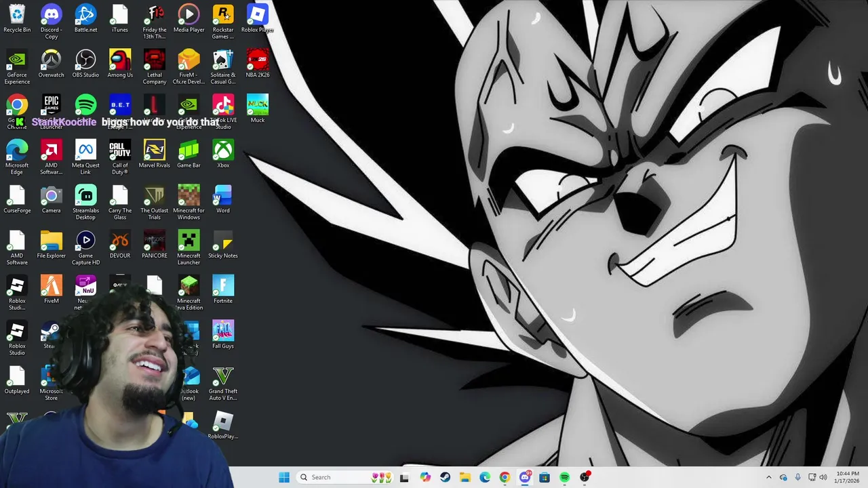Select the CurseForge desktop icon
Image resolution: width=868 pixels, height=488 pixels.
[17, 200]
